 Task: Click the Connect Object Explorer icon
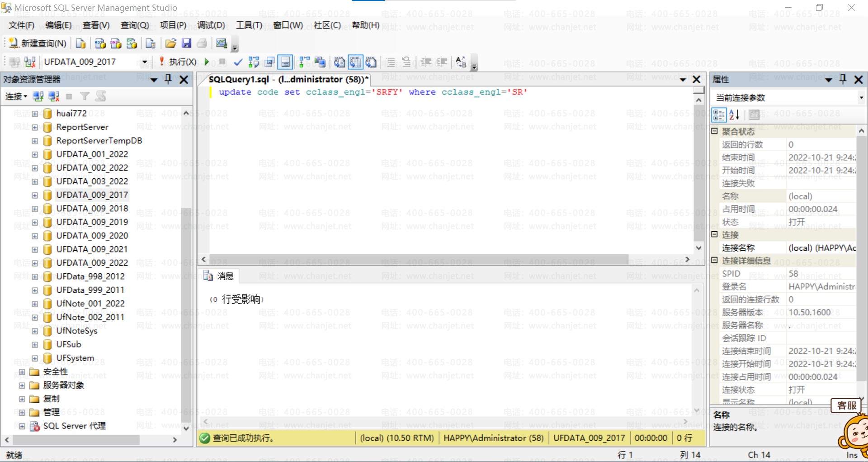pyautogui.click(x=38, y=96)
